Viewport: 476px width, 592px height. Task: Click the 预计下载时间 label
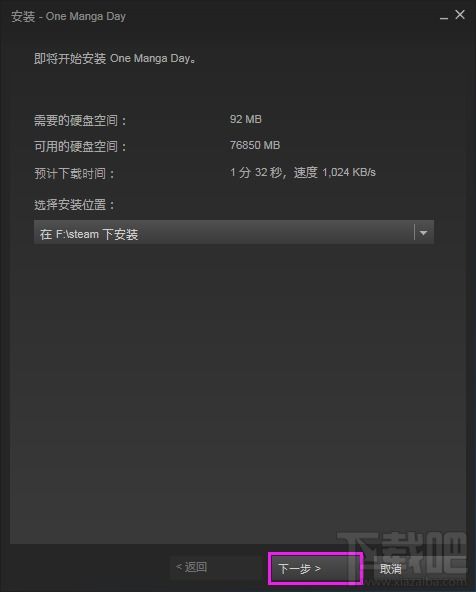pyautogui.click(x=75, y=174)
